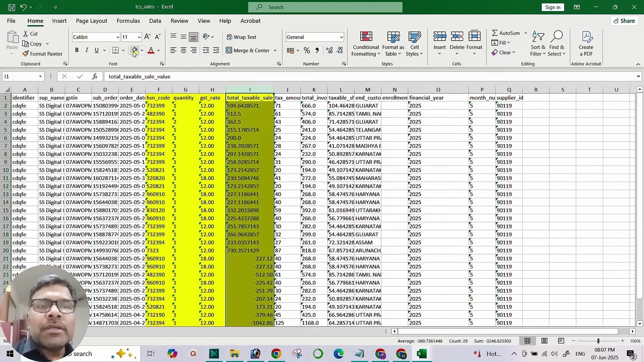Open Merge & Center dropdown arrow
Screen dimensions: 644x362
[275, 50]
